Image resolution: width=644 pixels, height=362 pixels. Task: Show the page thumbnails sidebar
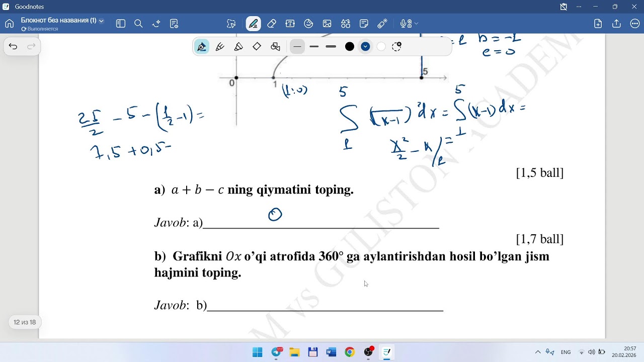121,24
